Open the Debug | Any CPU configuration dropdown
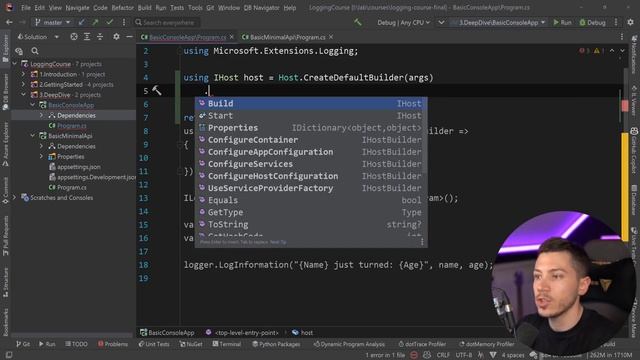The height and width of the screenshot is (360, 640). [403, 22]
